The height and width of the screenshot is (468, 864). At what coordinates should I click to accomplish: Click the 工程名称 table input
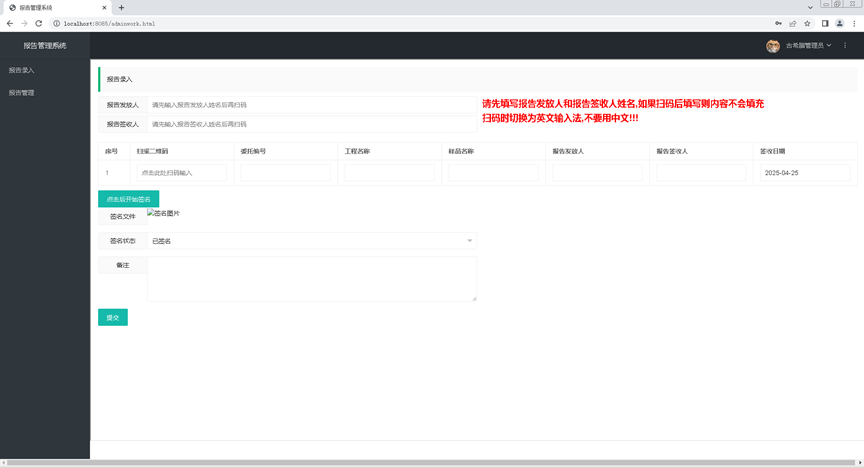click(390, 173)
